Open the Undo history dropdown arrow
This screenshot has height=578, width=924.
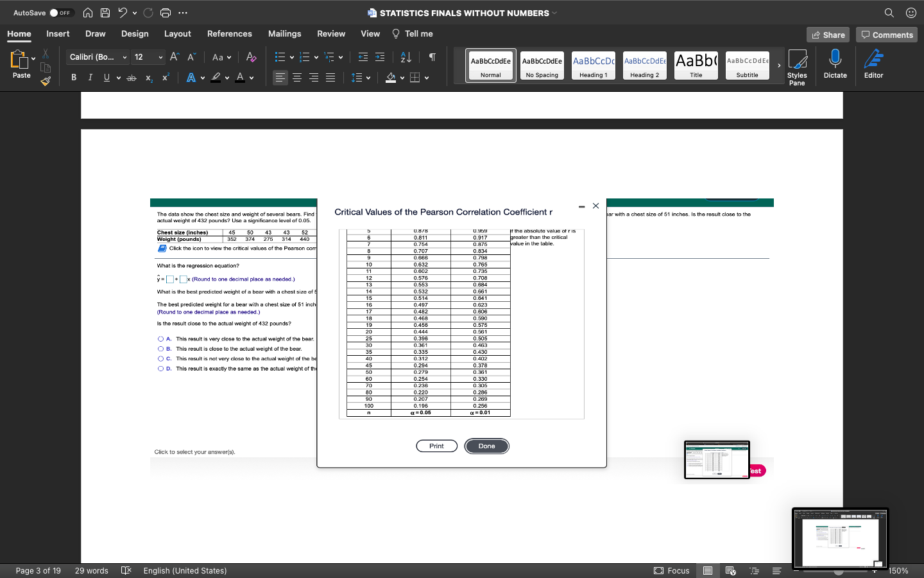[135, 13]
